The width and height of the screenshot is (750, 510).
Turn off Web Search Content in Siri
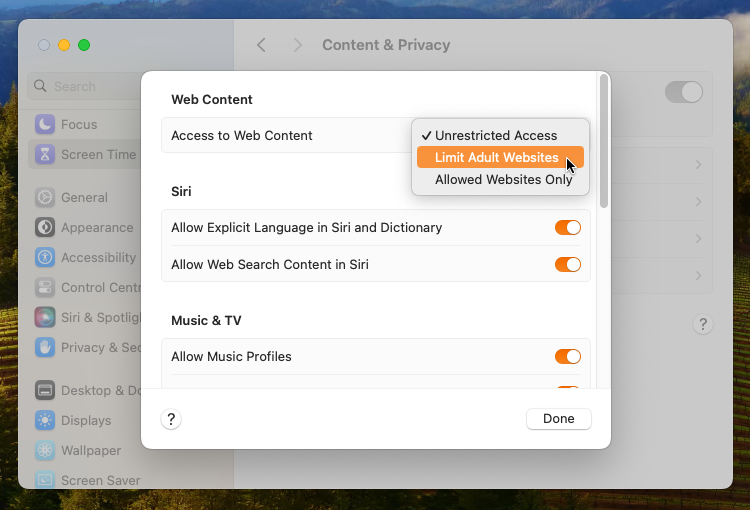[x=567, y=264]
